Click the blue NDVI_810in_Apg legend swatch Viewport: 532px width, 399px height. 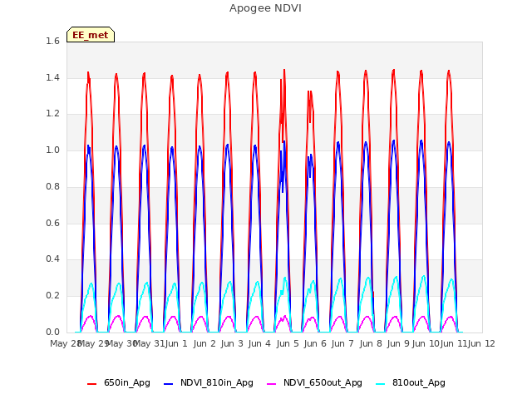168,384
